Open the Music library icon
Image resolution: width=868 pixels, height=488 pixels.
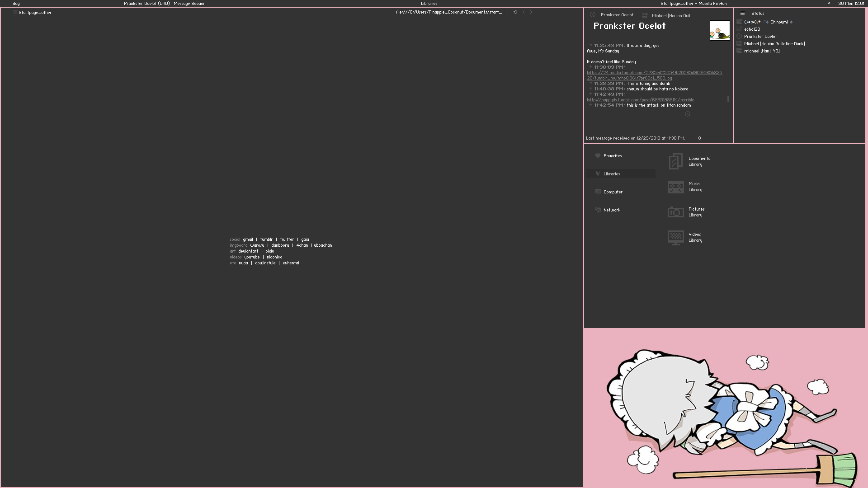point(675,187)
